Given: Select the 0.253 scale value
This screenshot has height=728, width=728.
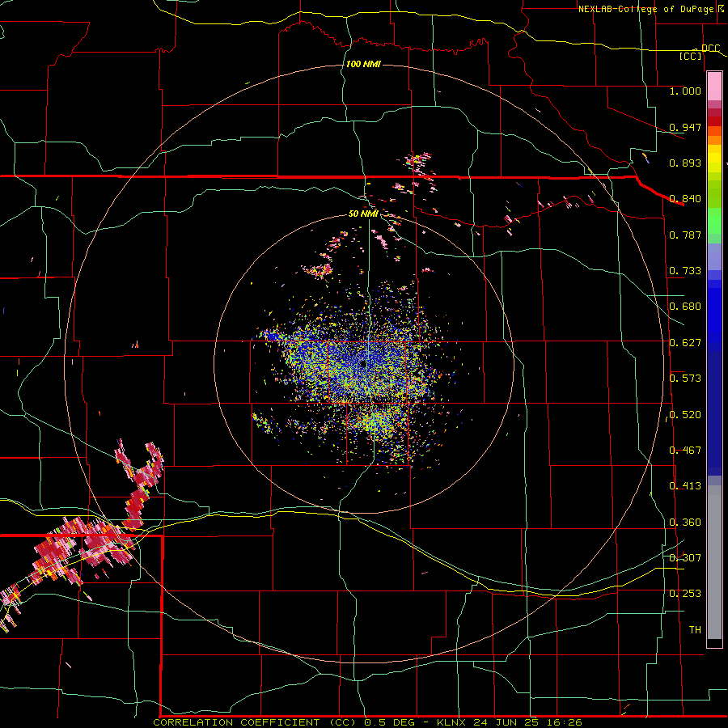Looking at the screenshot, I should pos(685,594).
